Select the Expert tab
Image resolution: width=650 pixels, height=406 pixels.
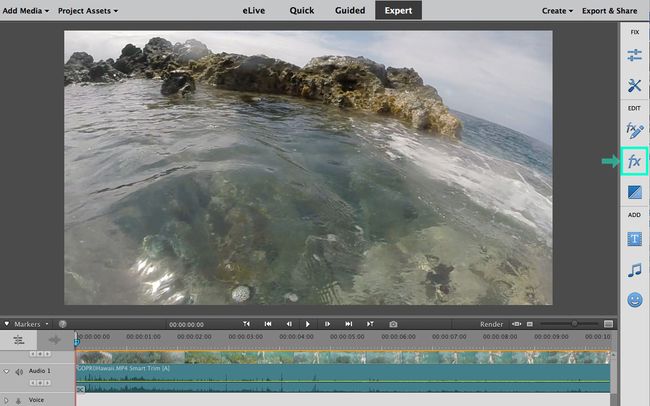[398, 10]
